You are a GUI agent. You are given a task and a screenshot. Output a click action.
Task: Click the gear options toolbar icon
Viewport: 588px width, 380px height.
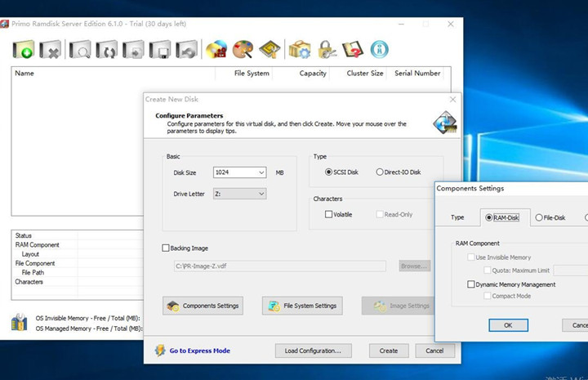(x=300, y=50)
